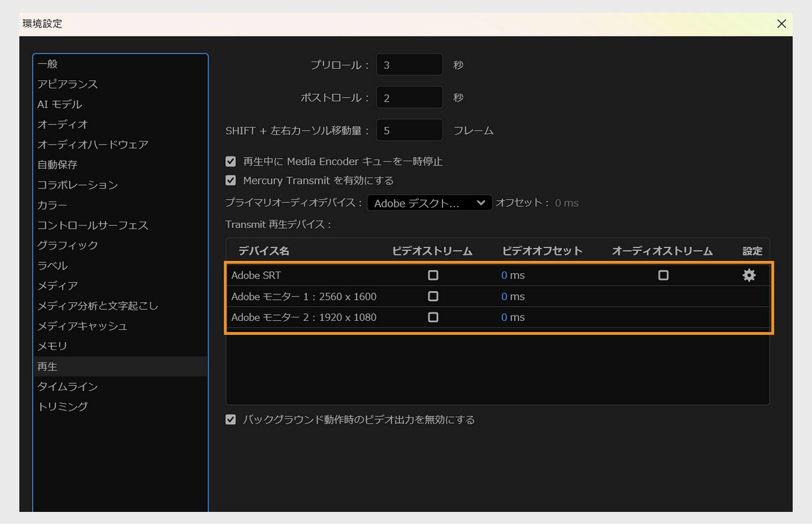Click the デバイス名 column header
Viewport: 812px width, 524px height.
click(x=263, y=251)
